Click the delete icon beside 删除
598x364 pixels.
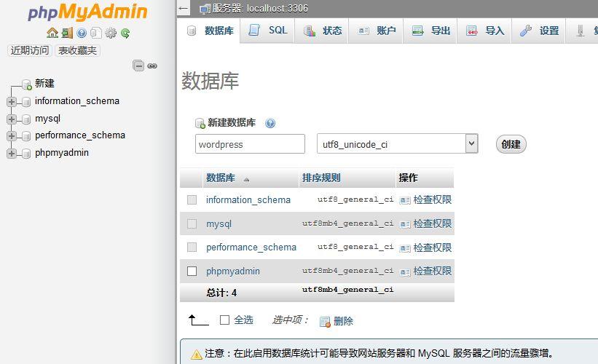click(x=325, y=322)
